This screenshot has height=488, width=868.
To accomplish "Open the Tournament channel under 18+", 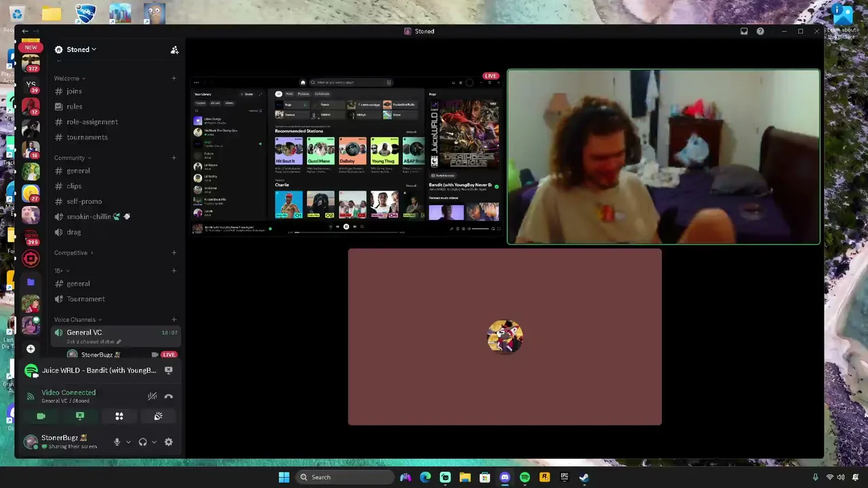I will point(115,299).
